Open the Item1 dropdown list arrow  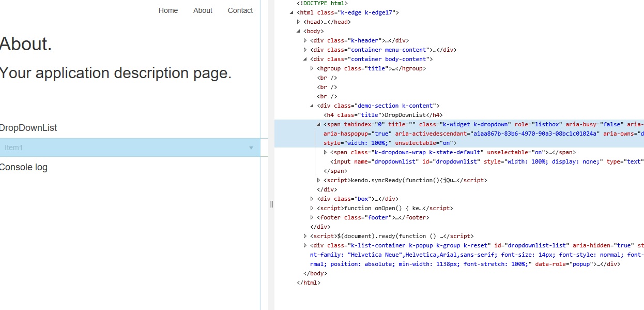251,148
